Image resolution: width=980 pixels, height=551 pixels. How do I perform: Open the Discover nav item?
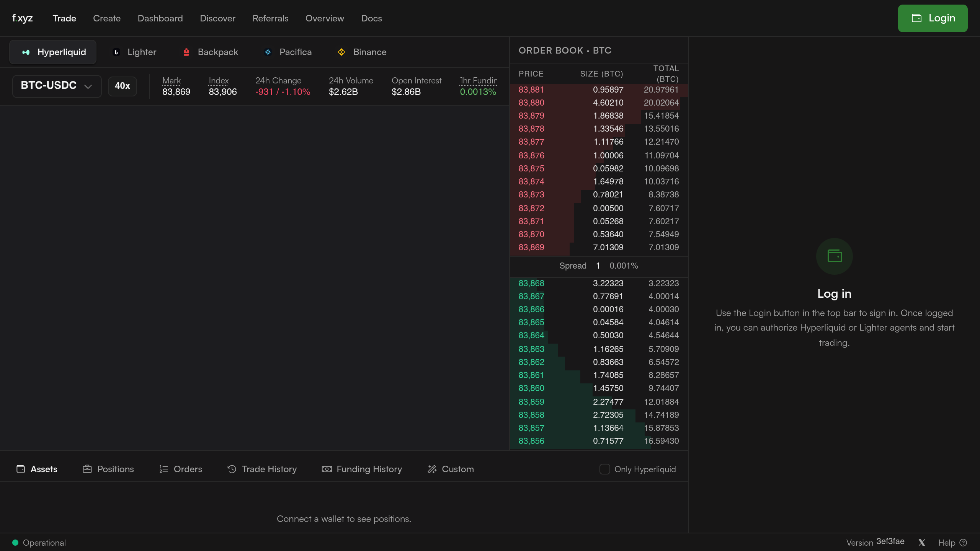pyautogui.click(x=218, y=18)
